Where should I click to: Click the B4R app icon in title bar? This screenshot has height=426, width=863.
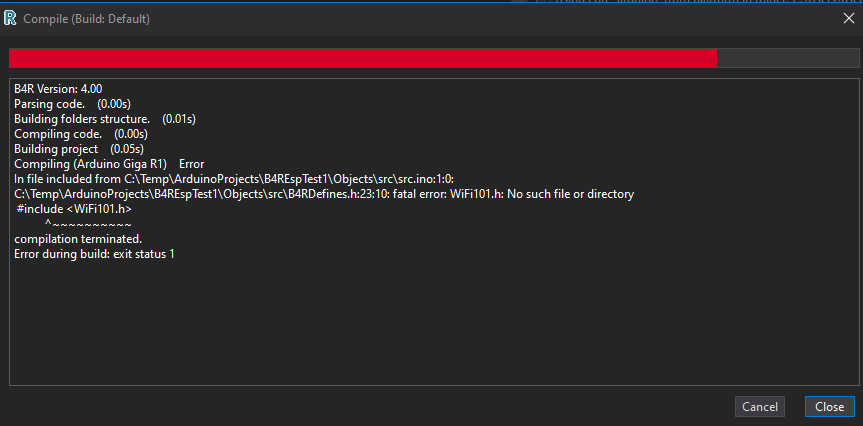click(x=11, y=17)
